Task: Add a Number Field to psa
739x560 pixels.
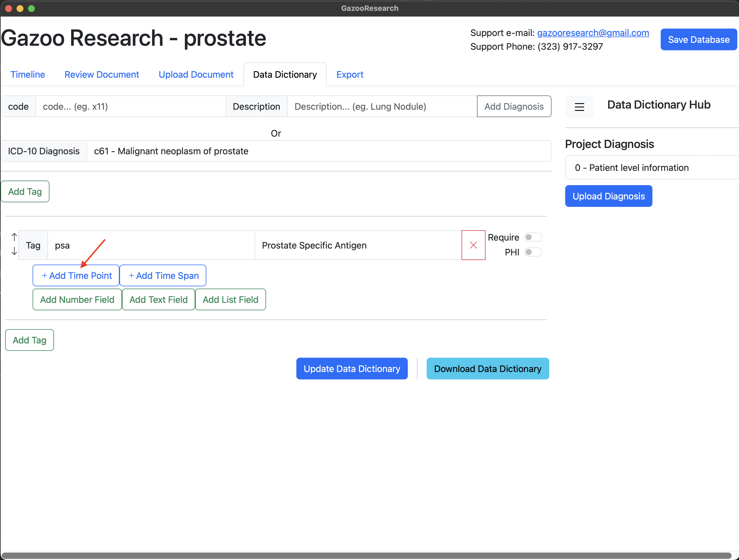Action: click(77, 299)
